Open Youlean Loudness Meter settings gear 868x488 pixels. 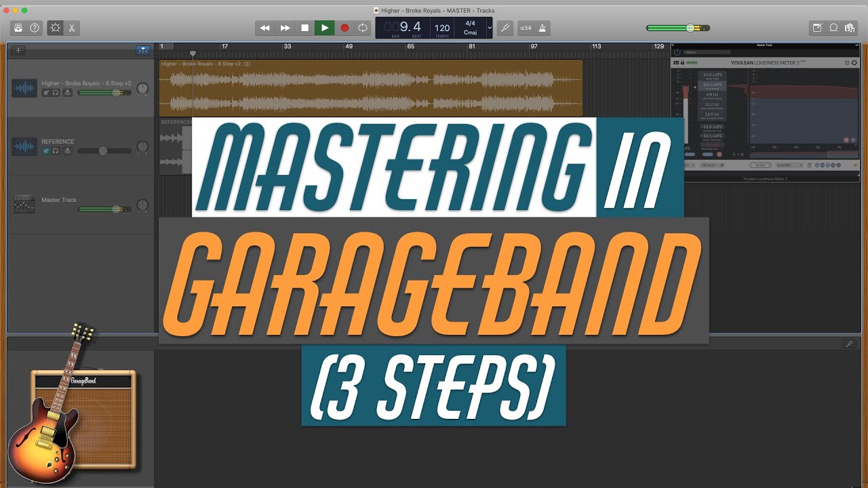(x=854, y=62)
